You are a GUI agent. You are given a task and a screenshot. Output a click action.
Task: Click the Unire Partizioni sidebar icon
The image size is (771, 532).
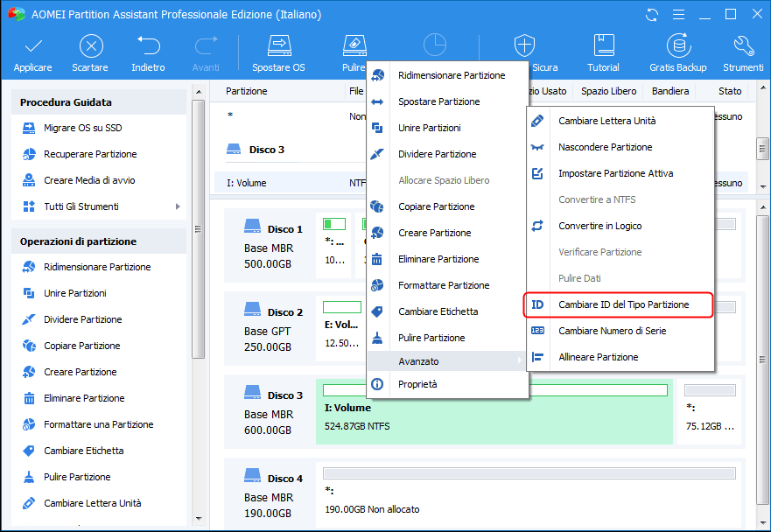pos(29,293)
